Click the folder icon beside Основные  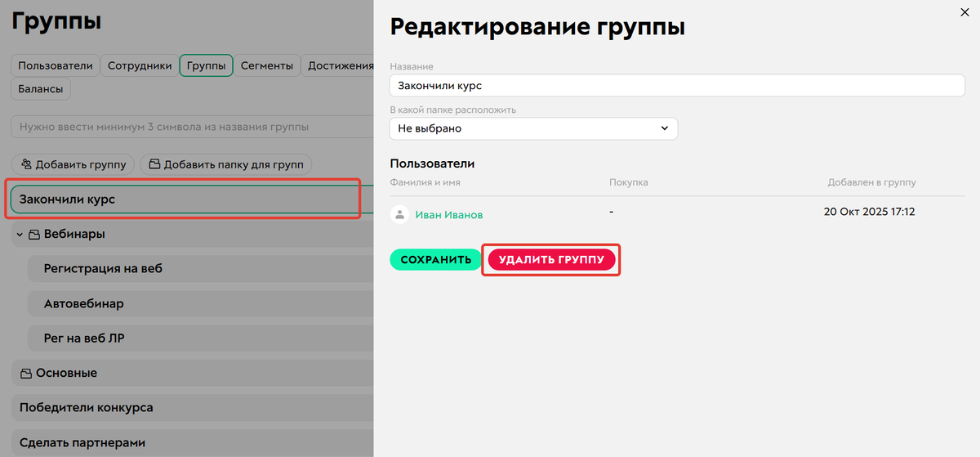(26, 374)
